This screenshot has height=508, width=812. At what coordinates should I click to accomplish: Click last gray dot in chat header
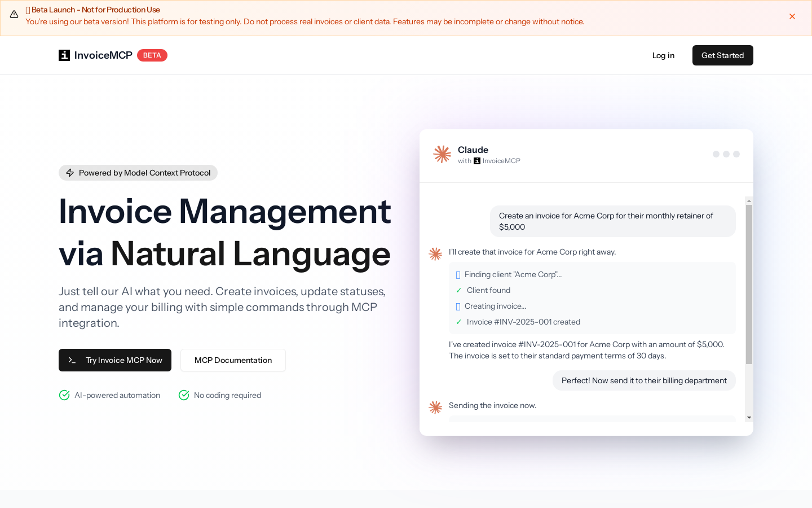(736, 154)
